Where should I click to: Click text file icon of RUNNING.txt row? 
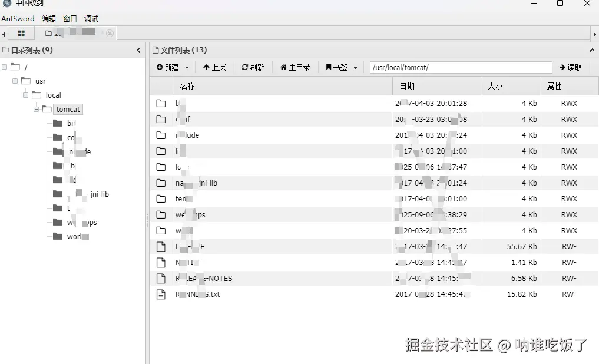point(161,294)
